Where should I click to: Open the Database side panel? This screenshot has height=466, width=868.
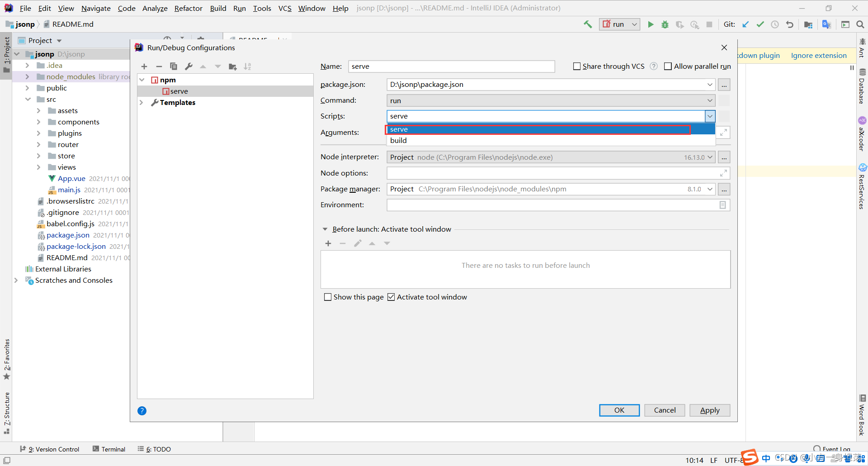[x=862, y=86]
